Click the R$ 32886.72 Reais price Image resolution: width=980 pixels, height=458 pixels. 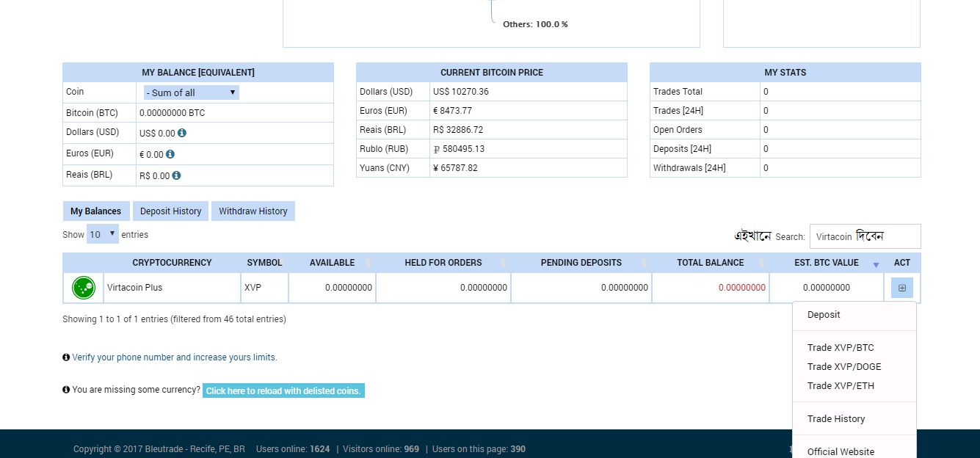[458, 130]
